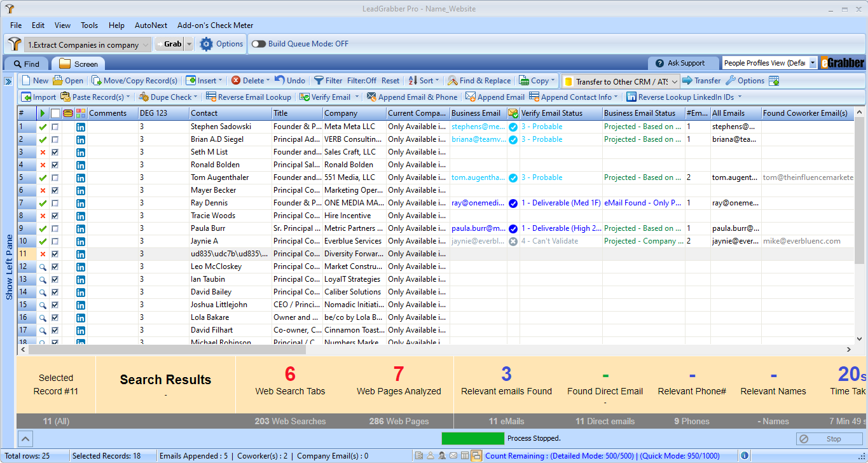Click the info icon in status bar
Image resolution: width=868 pixels, height=463 pixels.
745,455
